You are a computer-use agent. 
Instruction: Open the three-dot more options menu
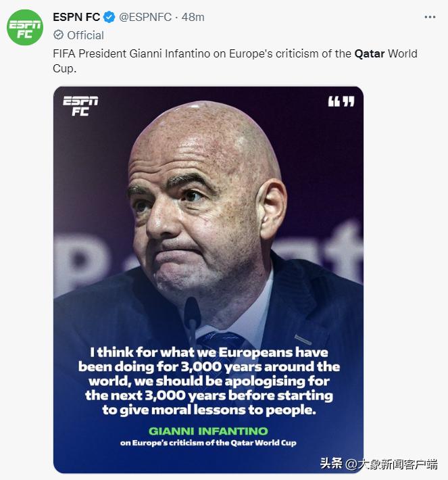430,17
